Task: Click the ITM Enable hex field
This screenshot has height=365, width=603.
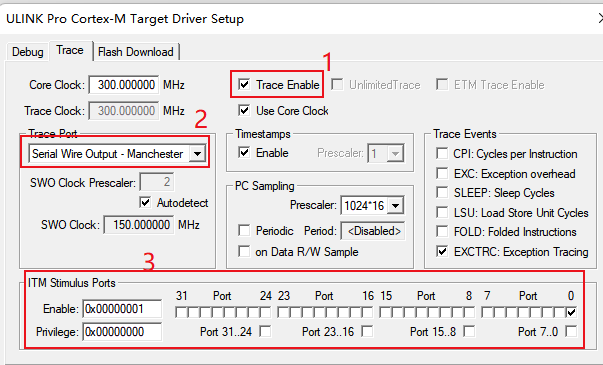Action: 122,308
